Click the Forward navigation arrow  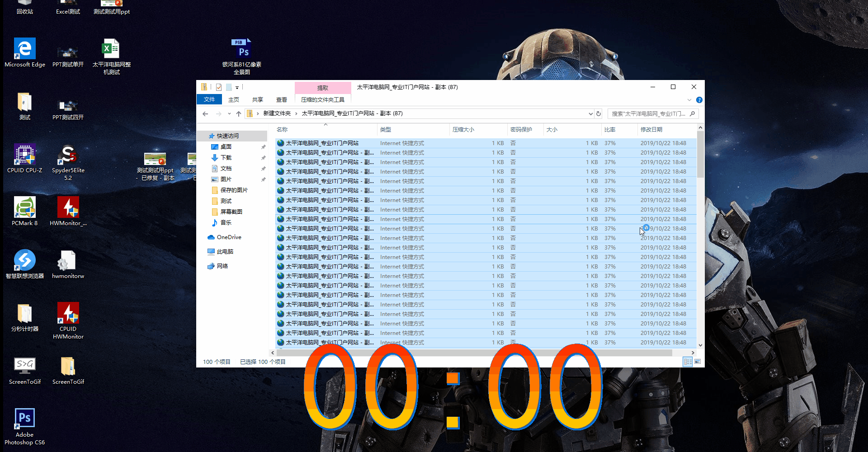(x=219, y=114)
